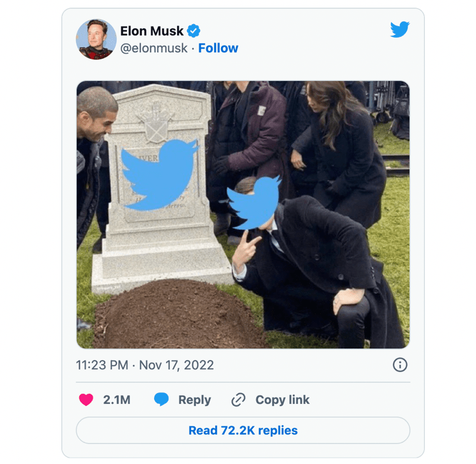
Task: Open the @elonmusk handle link
Action: tap(154, 49)
